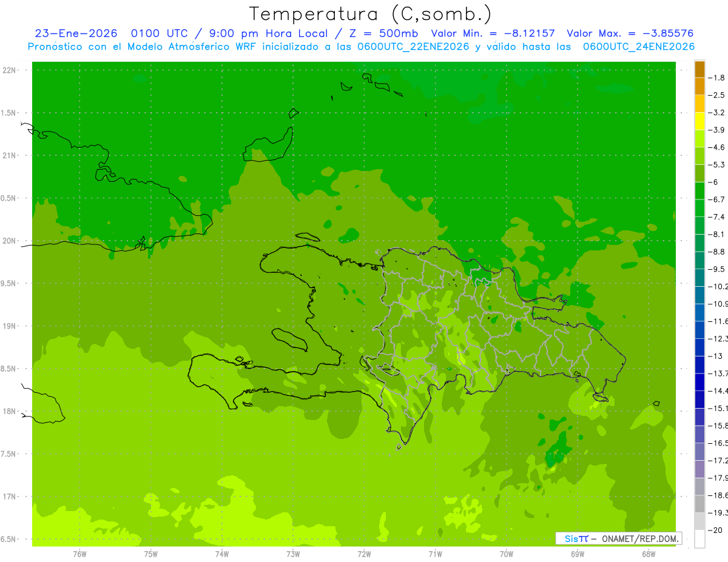Click the "76W" longitude label
The height and width of the screenshot is (562, 728).
coord(79,554)
